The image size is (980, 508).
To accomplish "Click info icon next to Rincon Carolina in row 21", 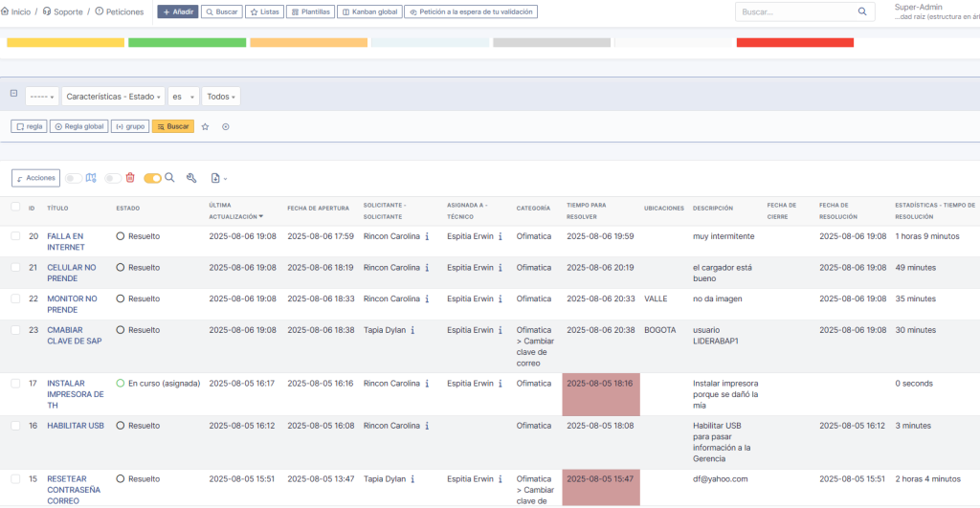I will point(428,268).
